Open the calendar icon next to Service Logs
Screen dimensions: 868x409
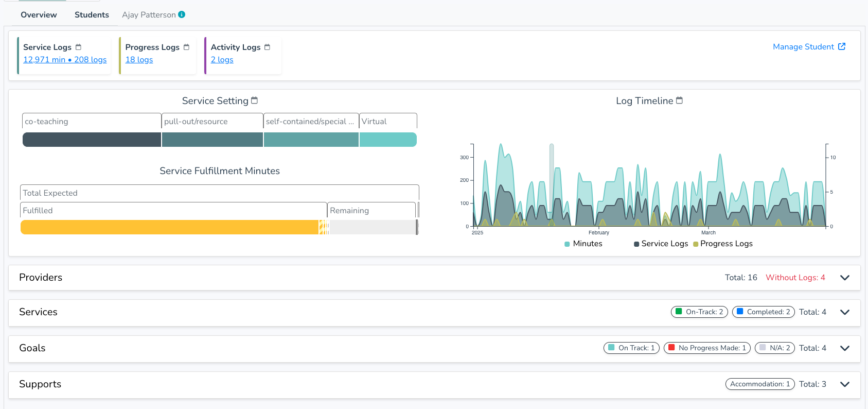[x=78, y=47]
